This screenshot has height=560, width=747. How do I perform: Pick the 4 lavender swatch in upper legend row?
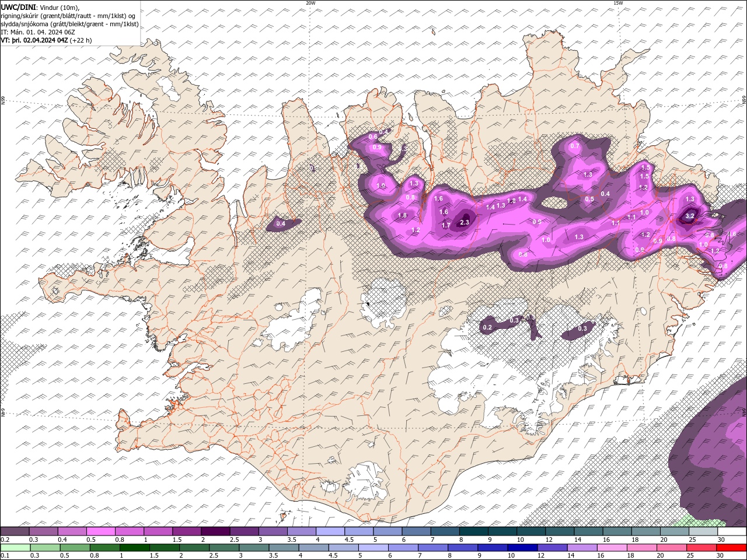(329, 531)
